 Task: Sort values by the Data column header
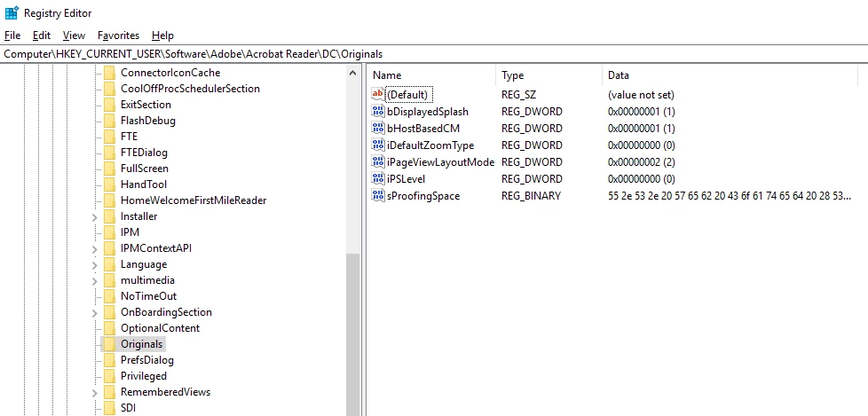point(730,75)
